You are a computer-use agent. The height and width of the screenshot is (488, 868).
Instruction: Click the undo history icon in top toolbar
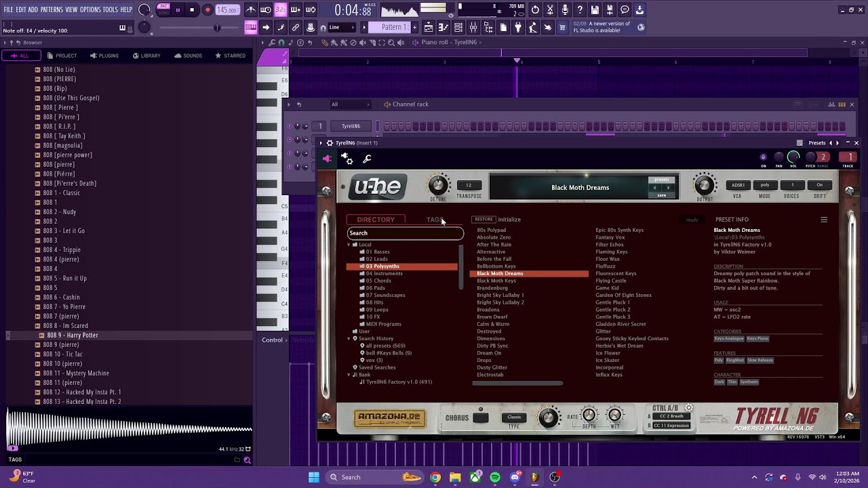[x=535, y=10]
